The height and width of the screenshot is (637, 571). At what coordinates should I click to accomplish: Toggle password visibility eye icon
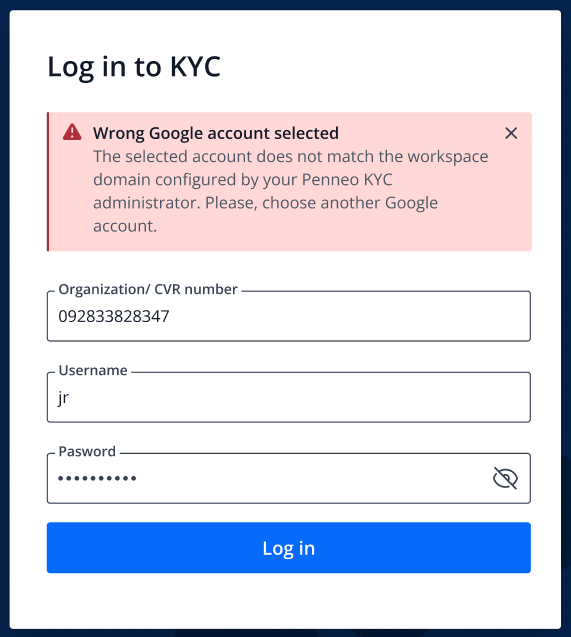505,478
